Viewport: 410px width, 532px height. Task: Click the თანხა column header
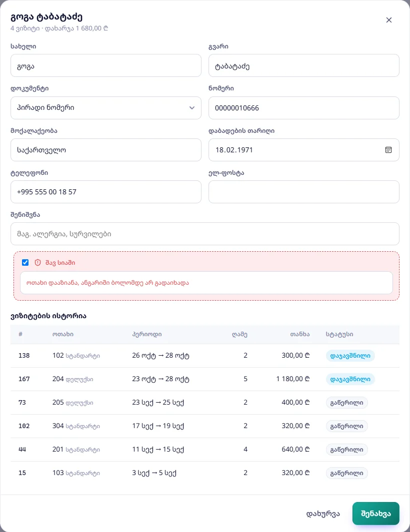299,334
